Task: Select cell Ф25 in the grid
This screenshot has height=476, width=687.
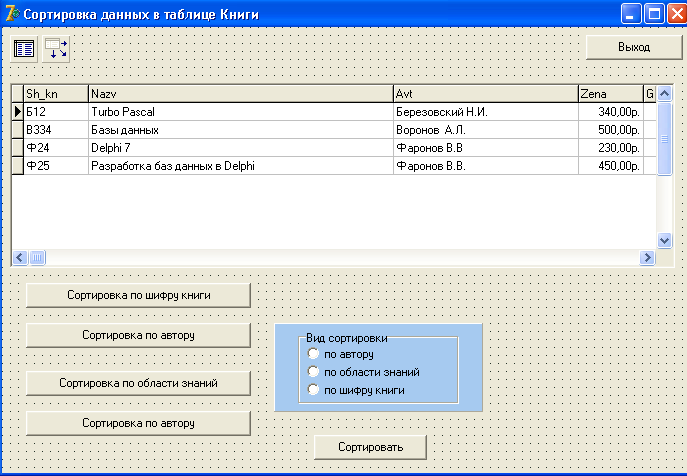Action: click(x=56, y=166)
